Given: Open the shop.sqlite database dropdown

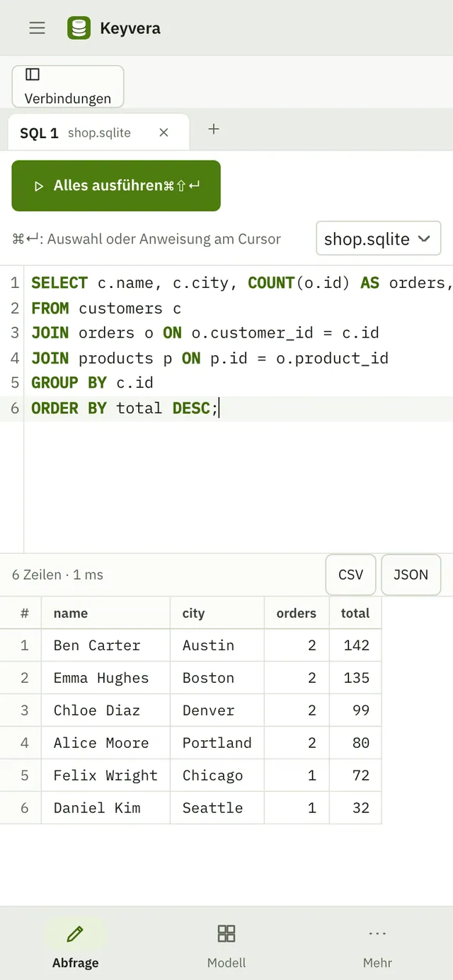Looking at the screenshot, I should 378,238.
